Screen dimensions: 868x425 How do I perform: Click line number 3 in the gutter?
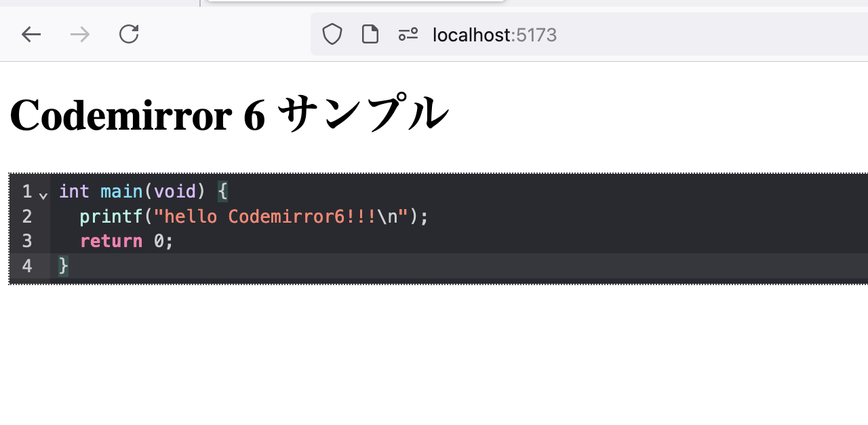pyautogui.click(x=27, y=241)
